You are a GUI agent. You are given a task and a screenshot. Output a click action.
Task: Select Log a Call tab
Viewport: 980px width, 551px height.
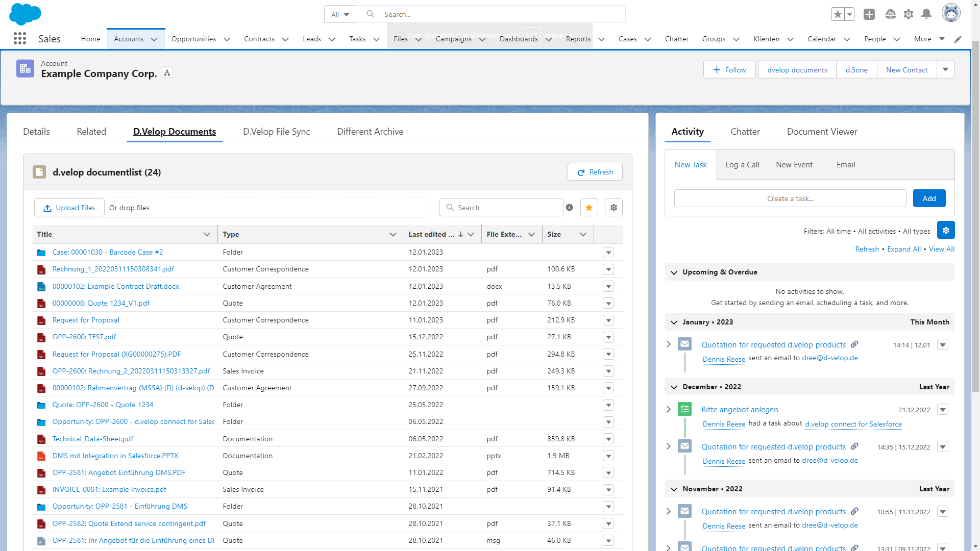click(742, 165)
